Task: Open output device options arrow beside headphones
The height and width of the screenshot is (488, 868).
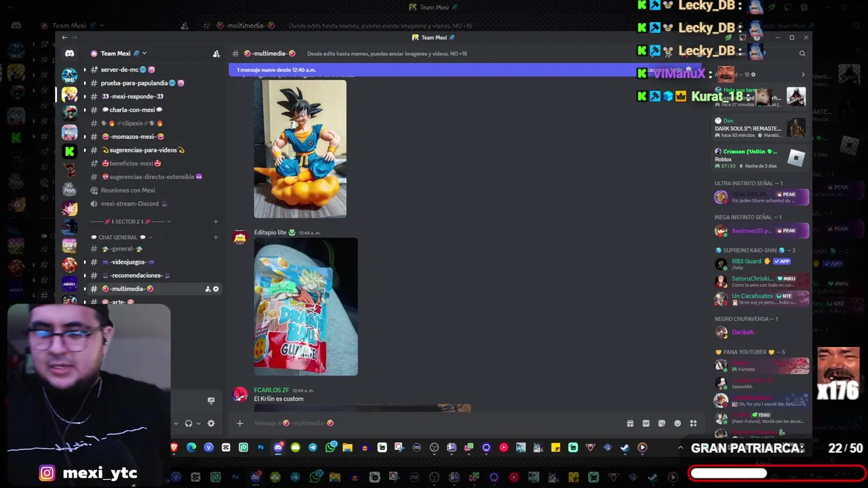Action: click(x=198, y=424)
